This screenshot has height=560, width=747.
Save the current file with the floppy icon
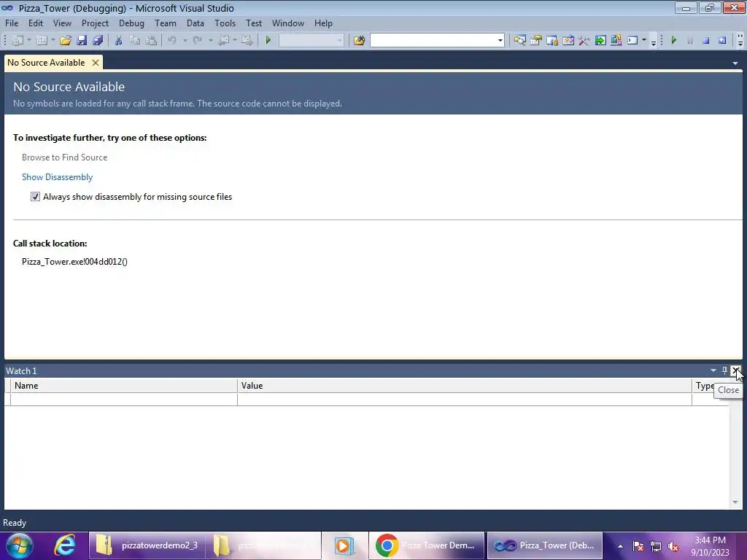pos(82,41)
